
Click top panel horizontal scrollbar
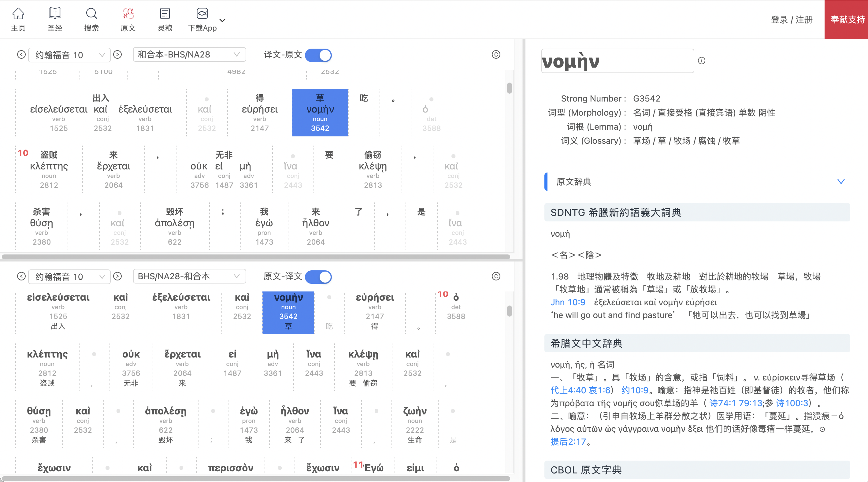(x=256, y=257)
